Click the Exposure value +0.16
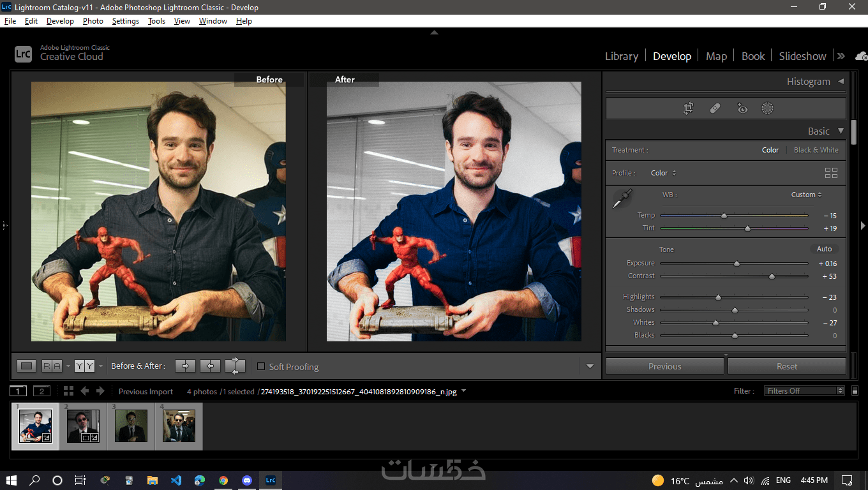The height and width of the screenshot is (490, 868). [827, 264]
